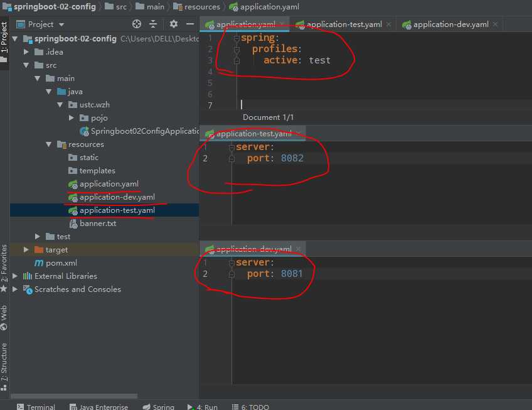Open pom.xml Maven file
Viewport: 532px width, 410px height.
pyautogui.click(x=61, y=263)
